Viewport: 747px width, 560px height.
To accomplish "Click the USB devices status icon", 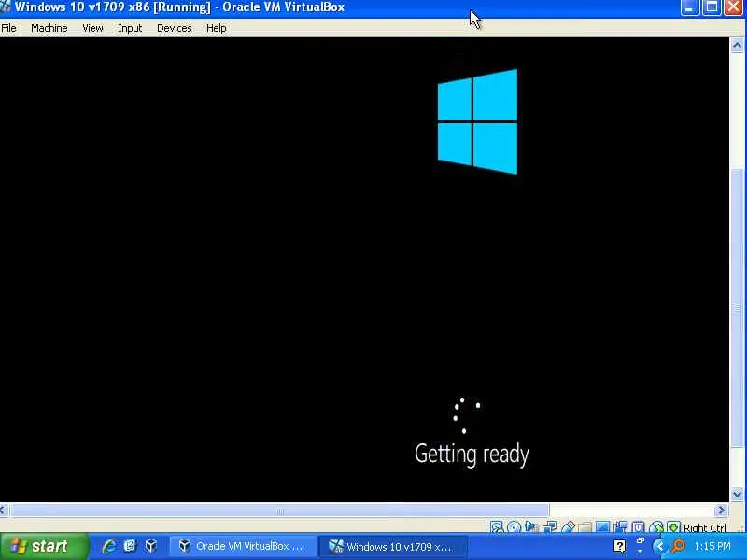I will [569, 526].
